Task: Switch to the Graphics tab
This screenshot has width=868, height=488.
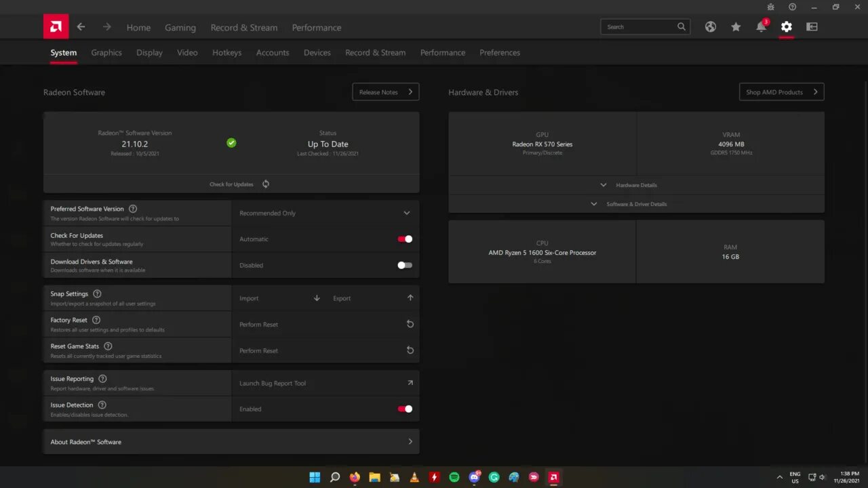Action: 106,53
